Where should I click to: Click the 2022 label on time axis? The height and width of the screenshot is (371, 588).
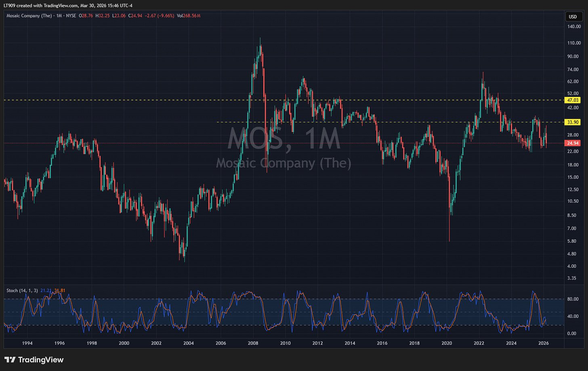click(479, 344)
